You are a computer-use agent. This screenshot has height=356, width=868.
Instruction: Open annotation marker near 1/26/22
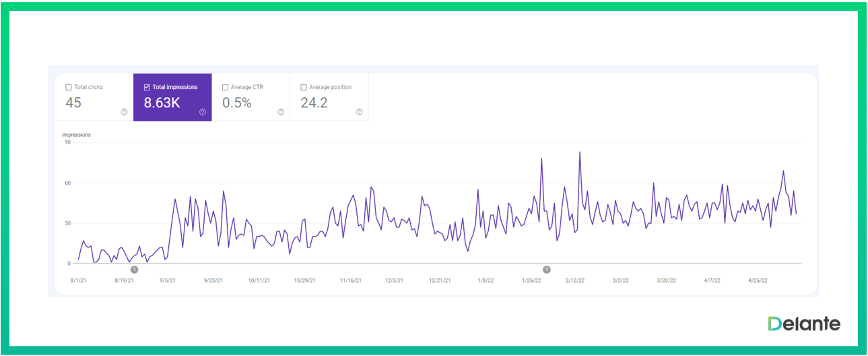(546, 270)
